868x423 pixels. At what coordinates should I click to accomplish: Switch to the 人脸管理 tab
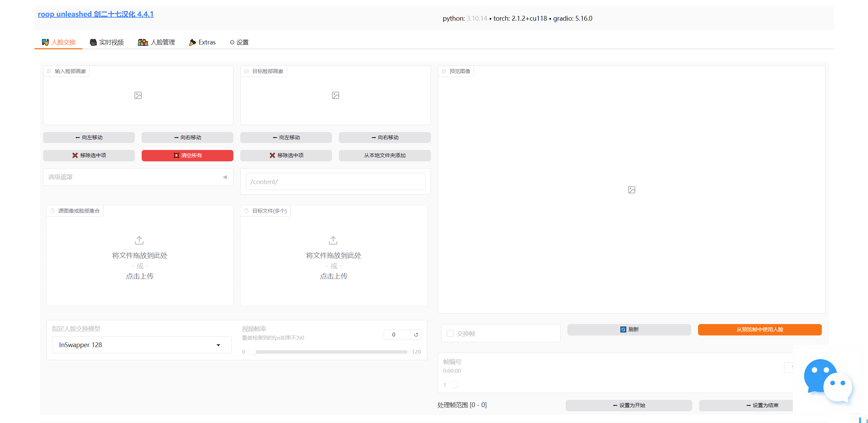[156, 42]
